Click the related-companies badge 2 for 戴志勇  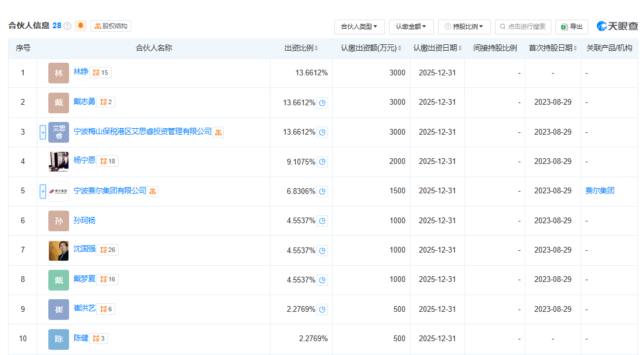[106, 102]
